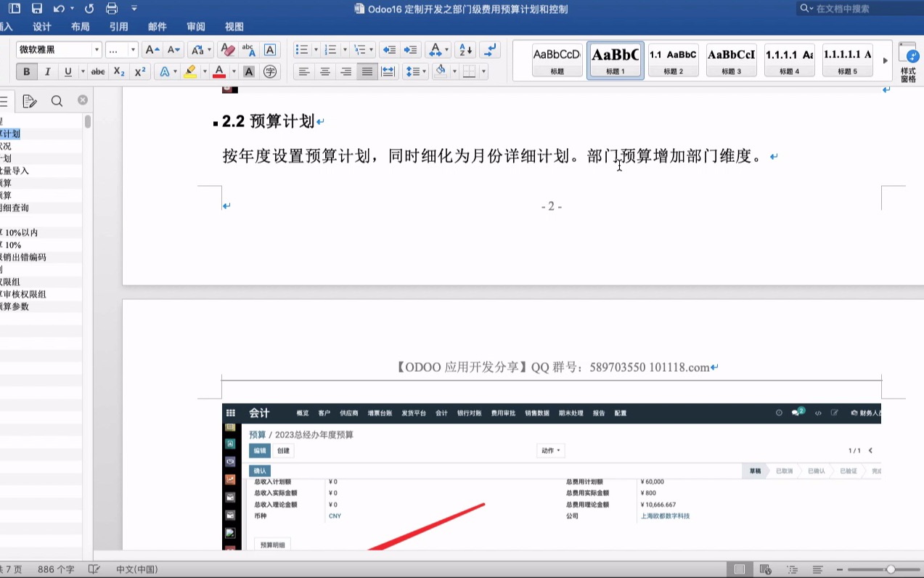Apply italic formatting

47,72
